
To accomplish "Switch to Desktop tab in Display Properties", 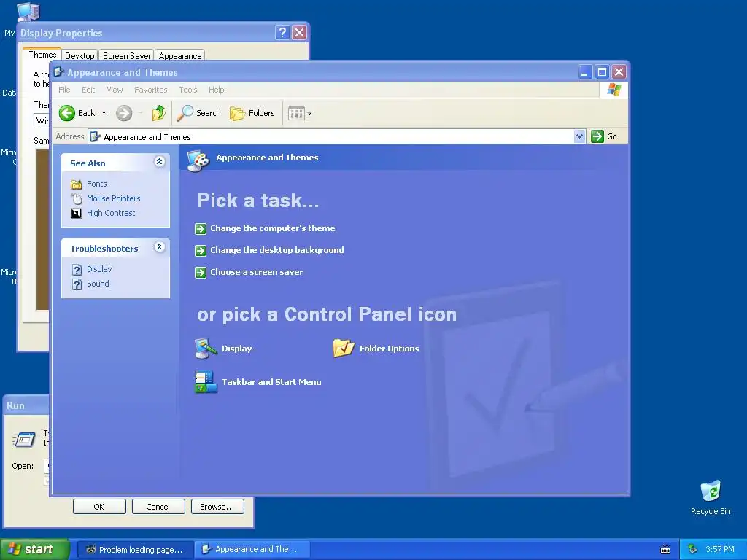I will 80,55.
